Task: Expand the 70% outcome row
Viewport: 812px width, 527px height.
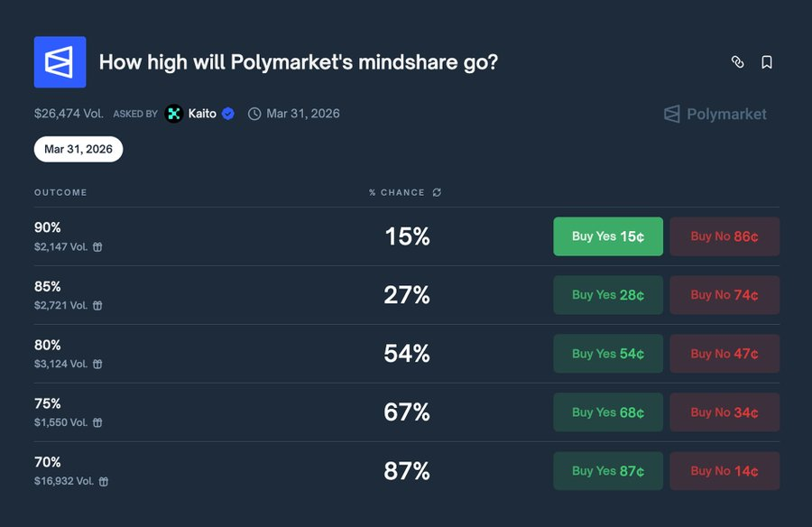Action: point(271,471)
